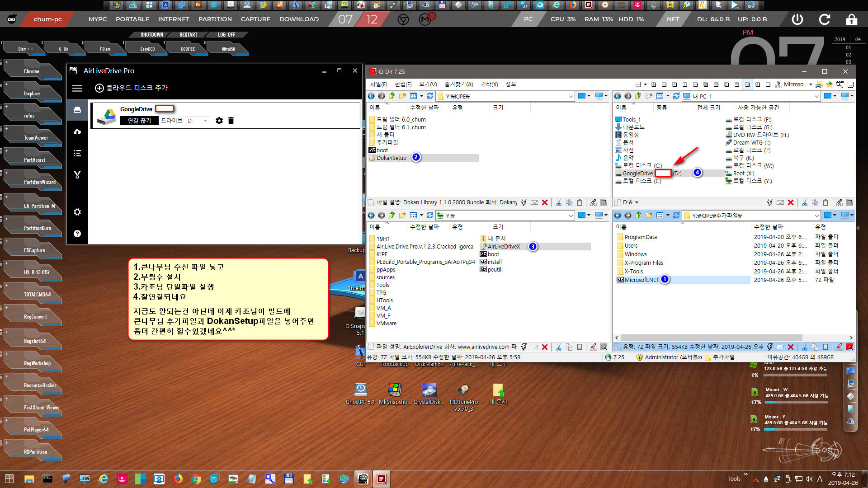
Task: Copy in bottom-left pane status bar
Action: [569, 347]
